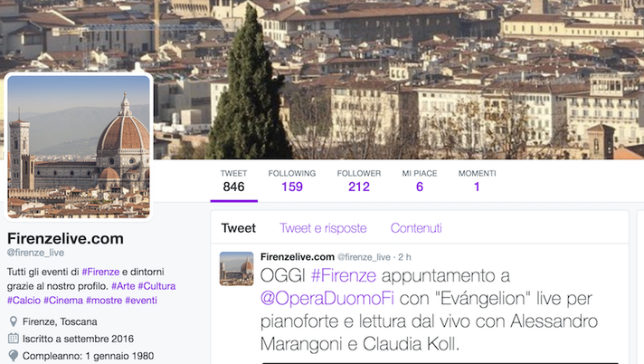Click the 2 h timestamp on the tweet
Image resolution: width=644 pixels, height=364 pixels.
[404, 257]
